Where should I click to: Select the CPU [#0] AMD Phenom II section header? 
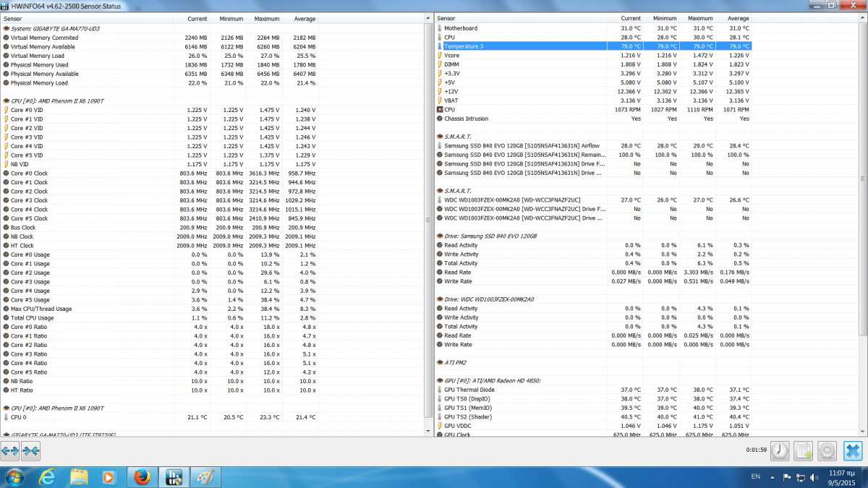(58, 100)
